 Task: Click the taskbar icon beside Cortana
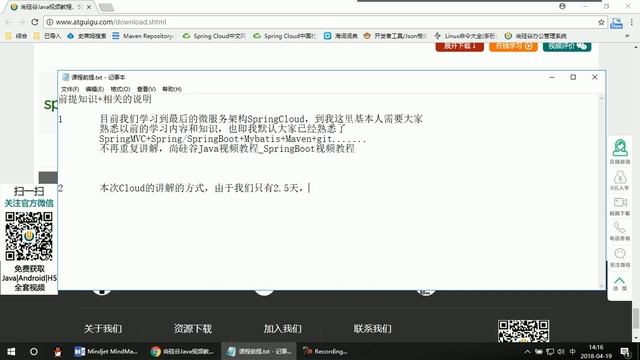[58, 351]
